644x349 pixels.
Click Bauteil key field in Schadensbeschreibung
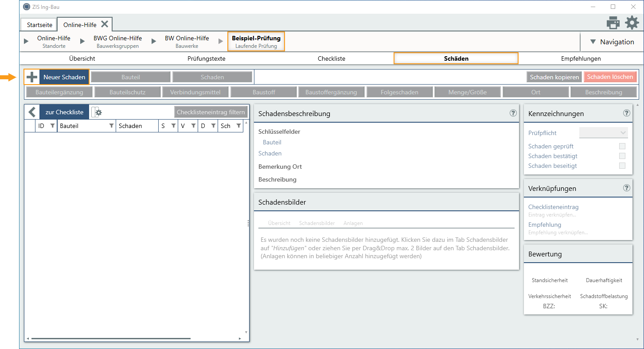click(x=272, y=142)
